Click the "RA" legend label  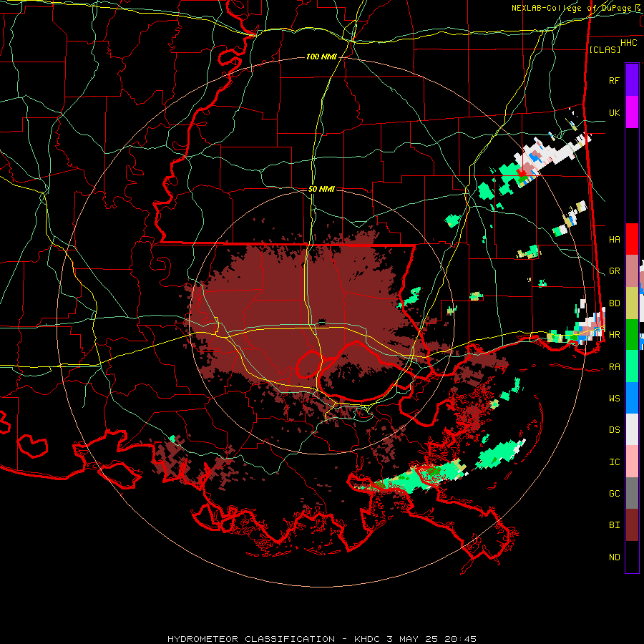(614, 367)
